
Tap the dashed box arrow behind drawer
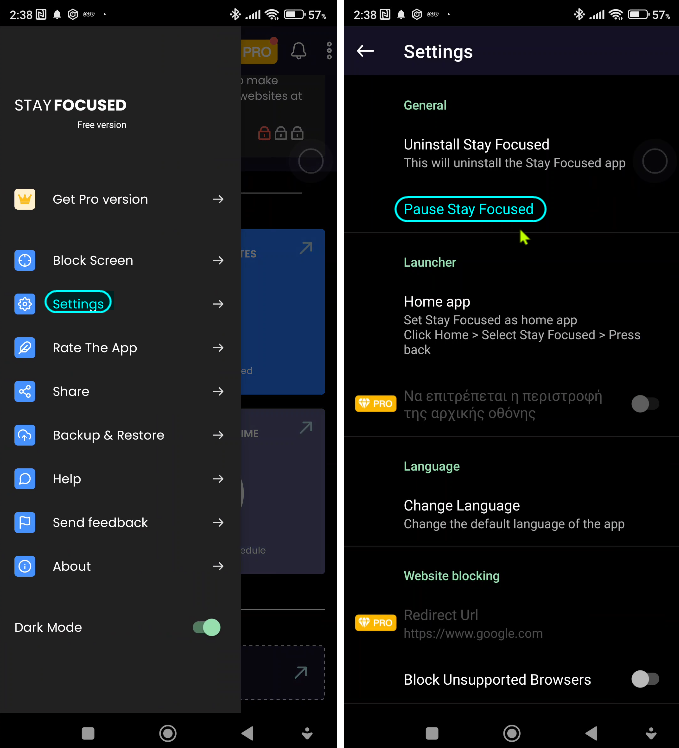coord(301,673)
